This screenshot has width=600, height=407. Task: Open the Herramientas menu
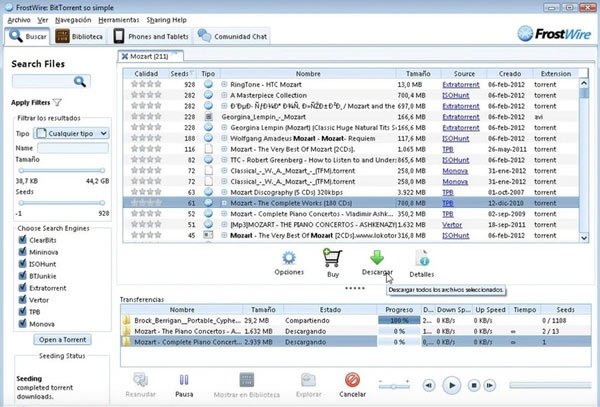coord(119,20)
